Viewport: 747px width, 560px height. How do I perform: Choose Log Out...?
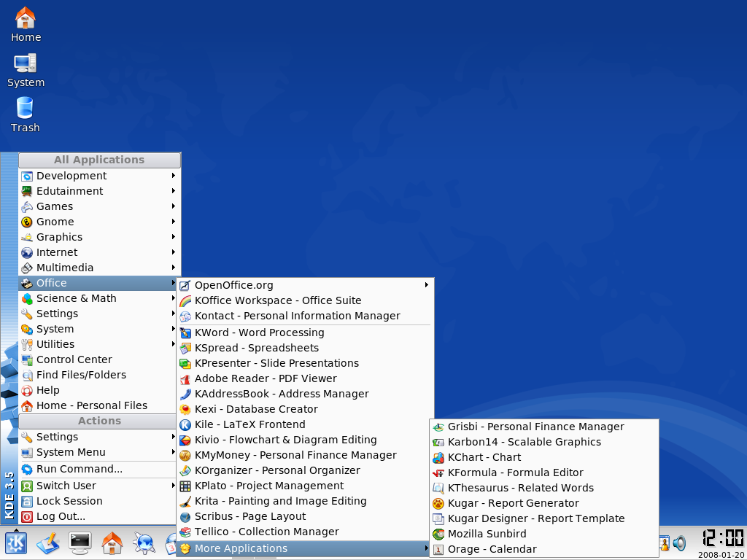click(98, 516)
